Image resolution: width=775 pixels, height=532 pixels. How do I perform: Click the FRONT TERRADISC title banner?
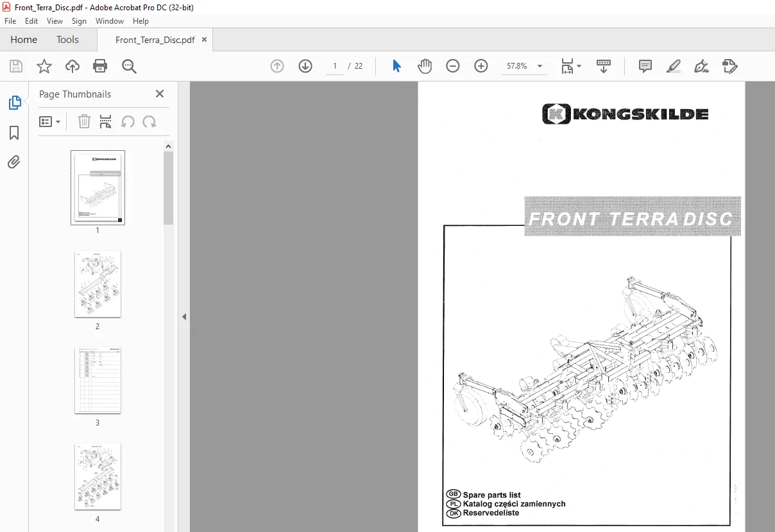click(x=633, y=217)
